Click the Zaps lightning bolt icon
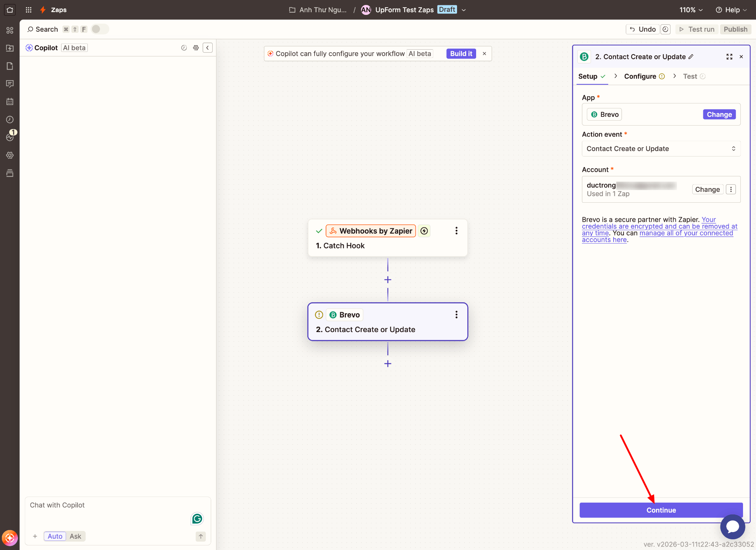Viewport: 756px width, 550px height. pyautogui.click(x=43, y=10)
